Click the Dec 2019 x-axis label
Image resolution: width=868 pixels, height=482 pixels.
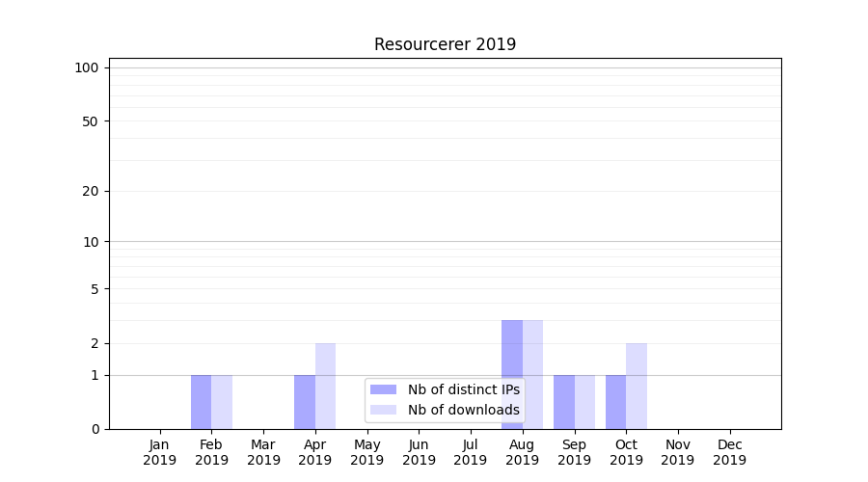coord(729,452)
